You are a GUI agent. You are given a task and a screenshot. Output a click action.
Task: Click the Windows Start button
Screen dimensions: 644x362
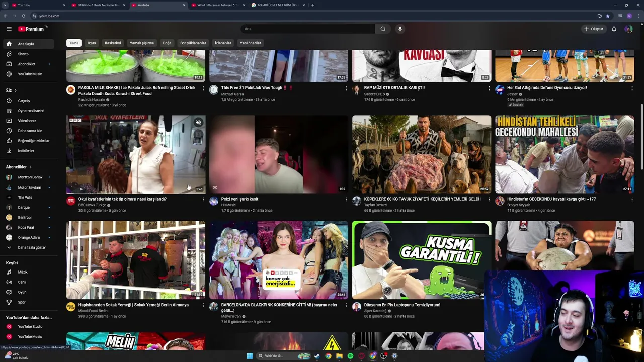tap(250, 356)
